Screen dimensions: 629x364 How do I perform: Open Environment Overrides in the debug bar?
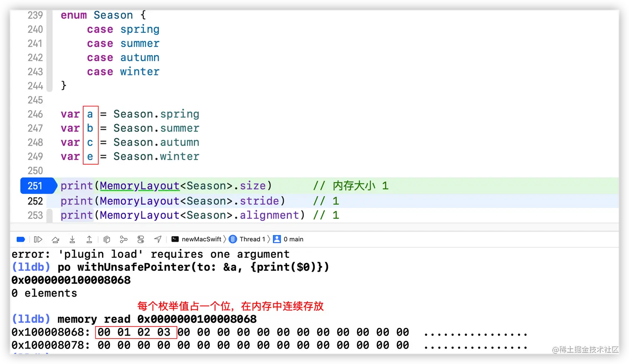pyautogui.click(x=141, y=239)
